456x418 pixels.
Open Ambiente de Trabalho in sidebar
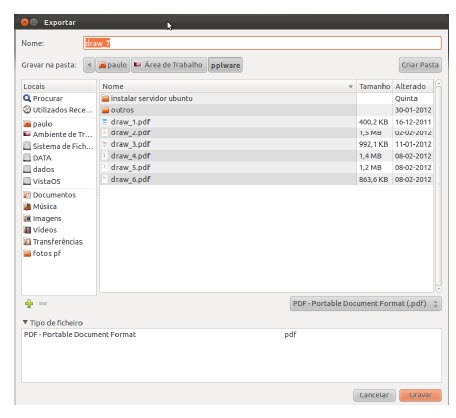[59, 134]
